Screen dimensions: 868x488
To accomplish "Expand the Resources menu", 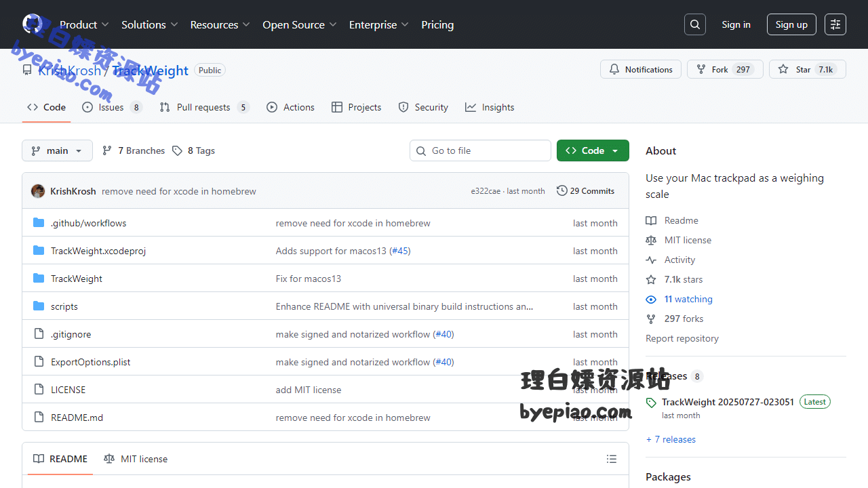I will [220, 24].
